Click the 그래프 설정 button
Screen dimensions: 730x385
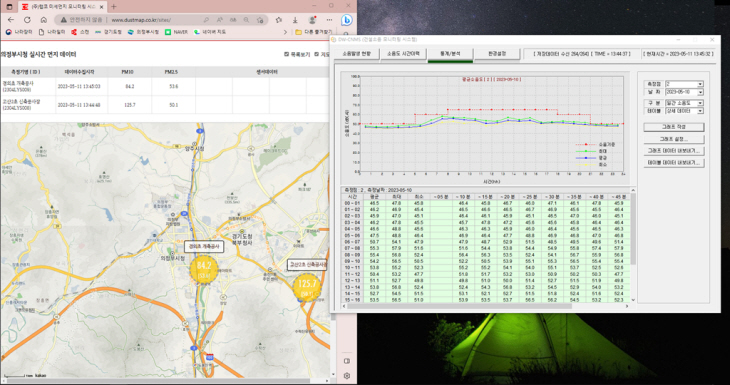click(674, 139)
